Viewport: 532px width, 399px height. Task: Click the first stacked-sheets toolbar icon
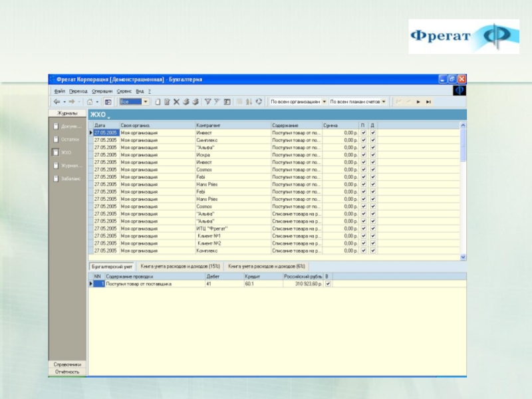(x=186, y=102)
